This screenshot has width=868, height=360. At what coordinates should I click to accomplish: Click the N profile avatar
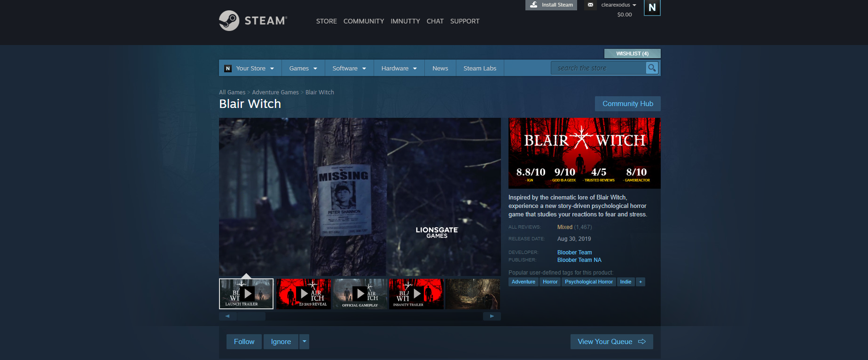[652, 8]
